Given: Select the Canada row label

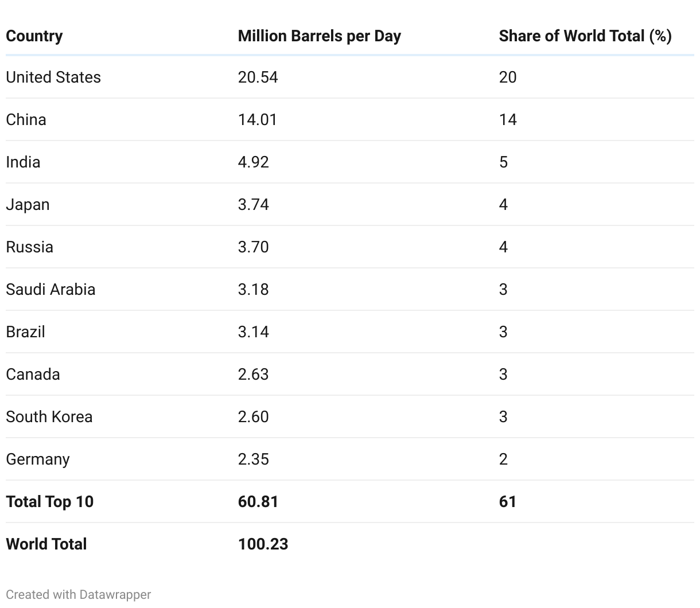Looking at the screenshot, I should tap(33, 374).
